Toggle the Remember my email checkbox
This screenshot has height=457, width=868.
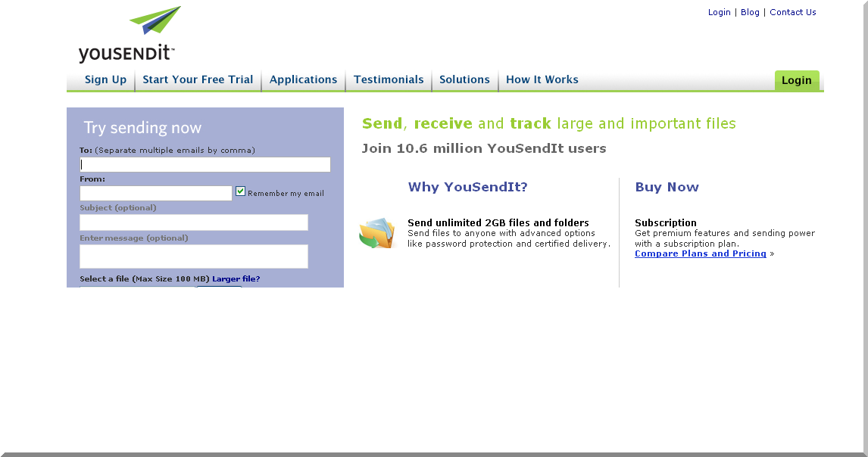240,192
